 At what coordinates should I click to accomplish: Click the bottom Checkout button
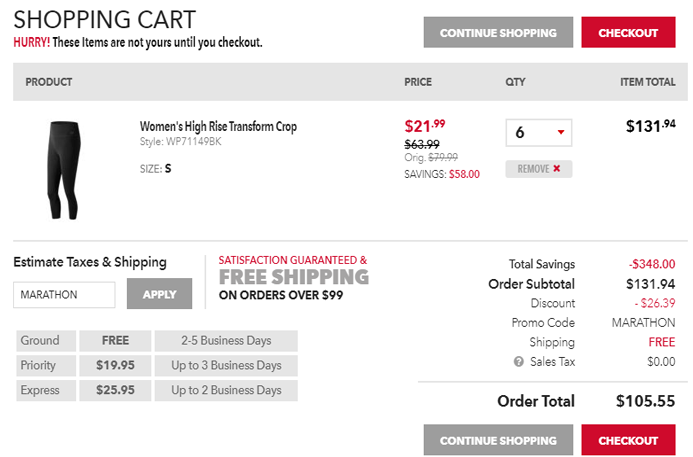pyautogui.click(x=628, y=440)
